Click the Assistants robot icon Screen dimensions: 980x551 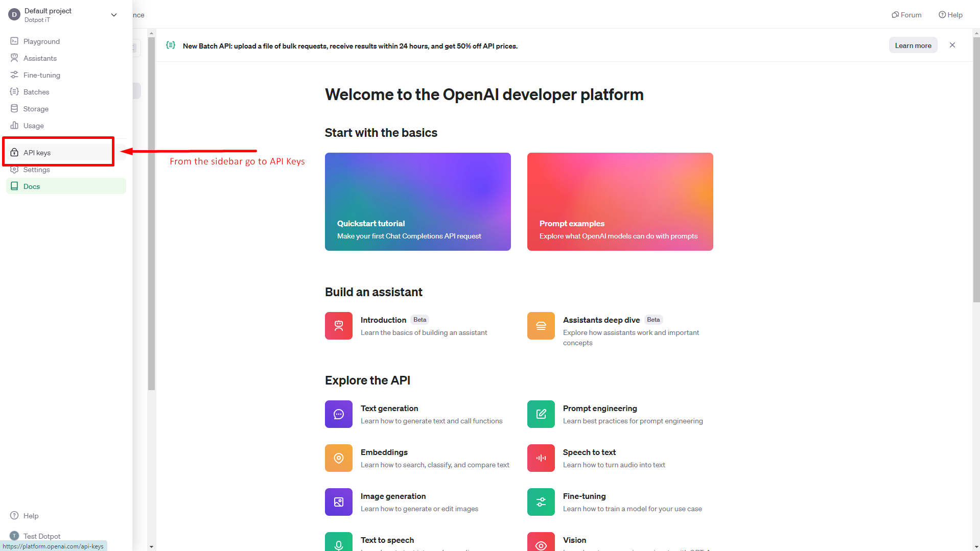click(x=14, y=58)
